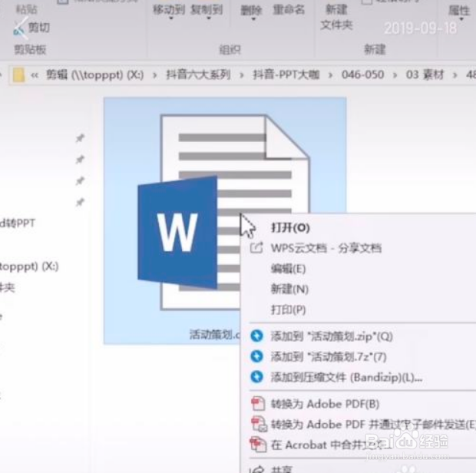The height and width of the screenshot is (473, 476).
Task: Expand chevron after 抖音-PPT大咖
Action: click(x=330, y=75)
